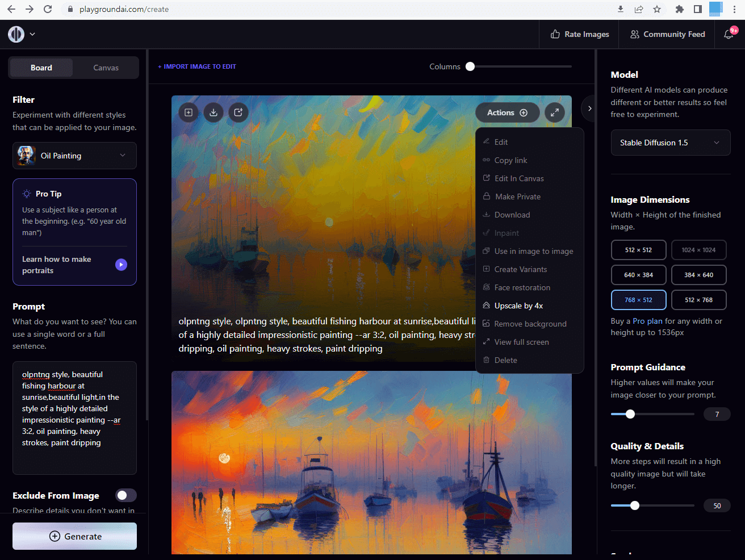Click the browser address bar URL
Image resolution: width=745 pixels, height=560 pixels.
click(x=124, y=9)
